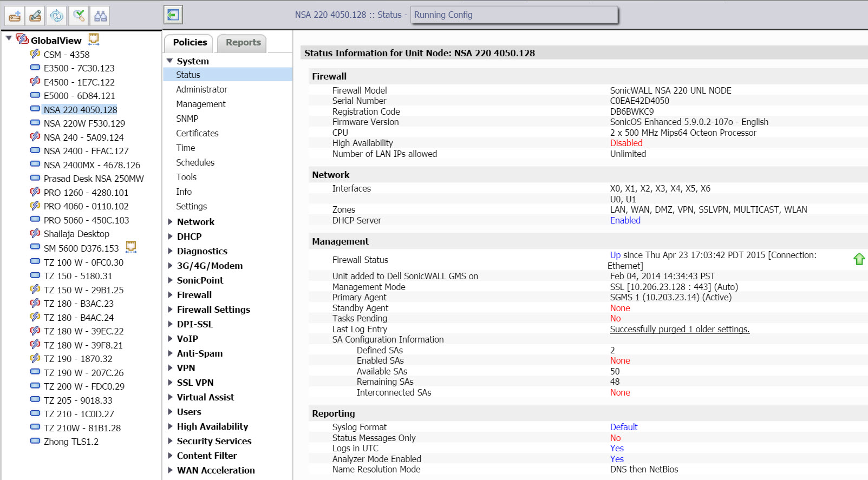Click the TZ 190 - 1870.32 unit icon

tap(35, 358)
